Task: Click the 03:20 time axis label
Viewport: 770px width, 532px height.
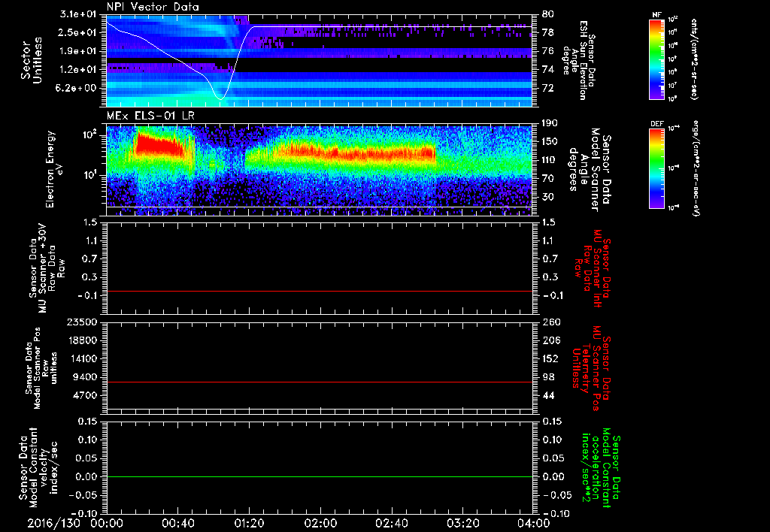Action: pyautogui.click(x=462, y=523)
